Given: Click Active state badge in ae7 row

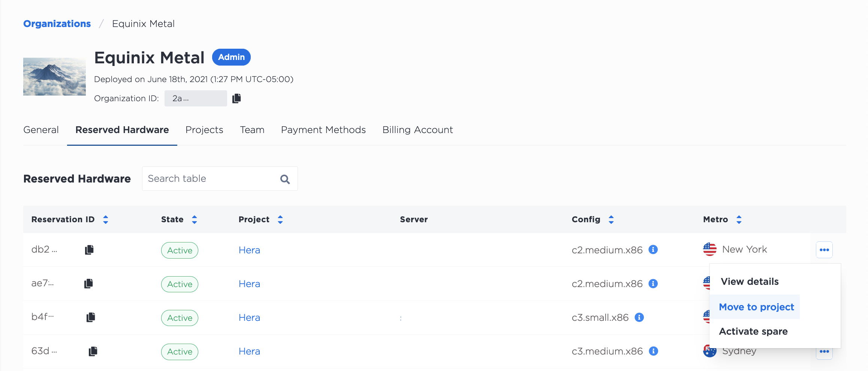Looking at the screenshot, I should 180,284.
